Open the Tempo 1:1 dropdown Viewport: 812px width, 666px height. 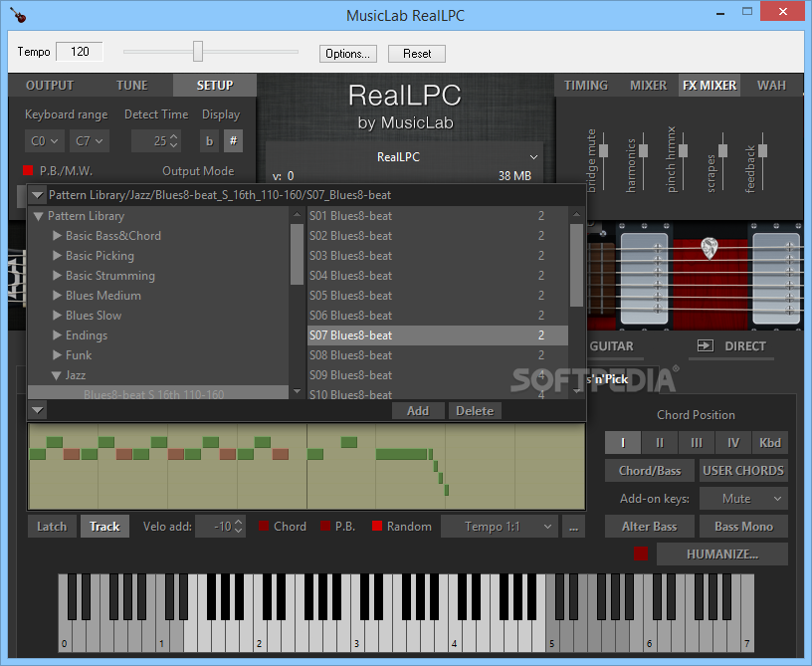point(500,527)
